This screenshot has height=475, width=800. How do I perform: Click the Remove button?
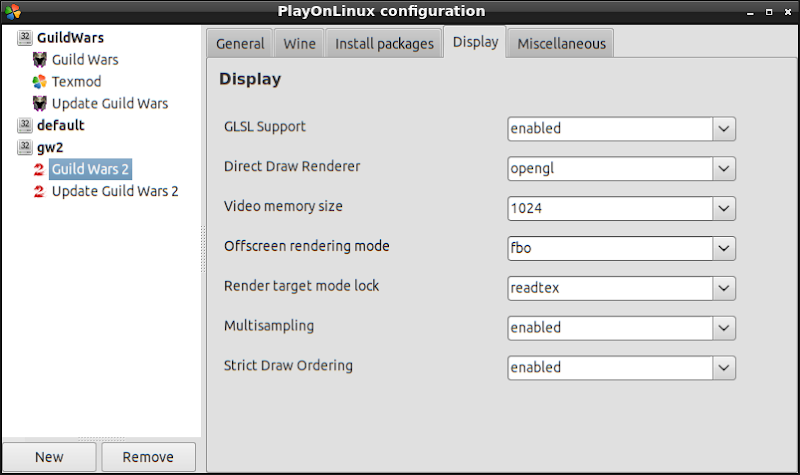(x=148, y=457)
